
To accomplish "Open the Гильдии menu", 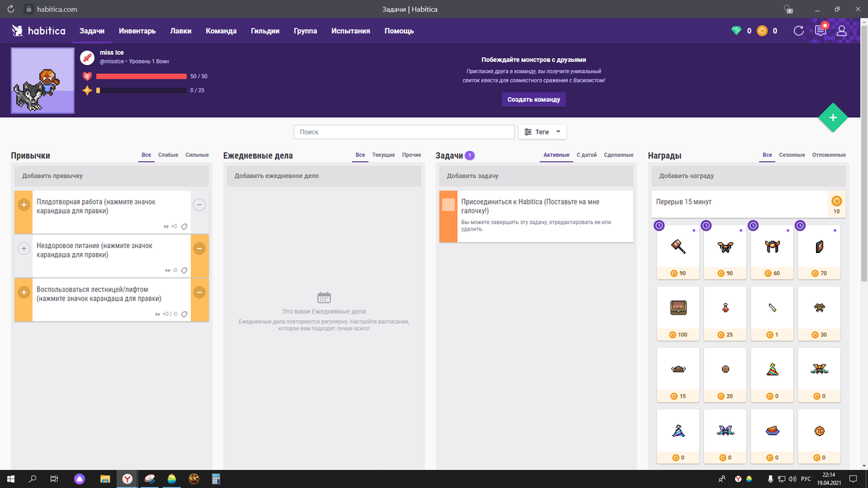I will [x=265, y=31].
